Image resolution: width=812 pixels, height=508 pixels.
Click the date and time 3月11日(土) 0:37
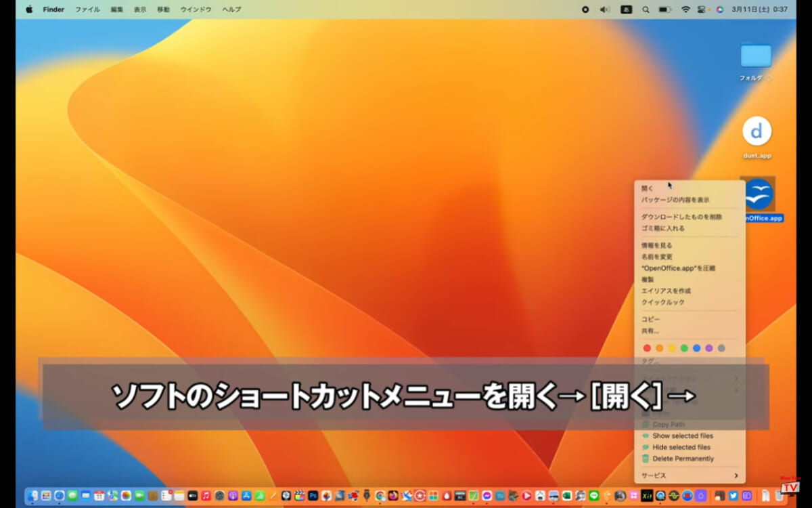point(759,9)
